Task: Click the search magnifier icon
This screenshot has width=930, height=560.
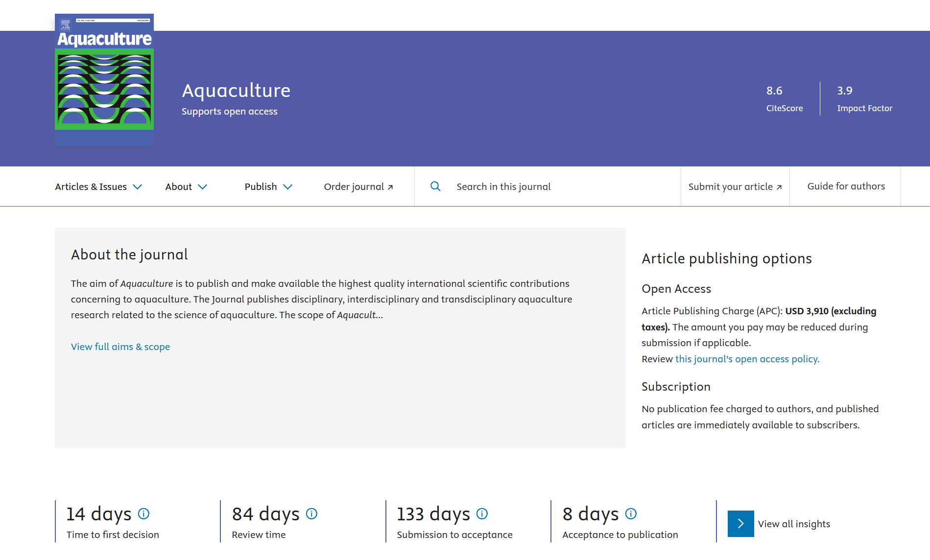Action: pos(435,187)
